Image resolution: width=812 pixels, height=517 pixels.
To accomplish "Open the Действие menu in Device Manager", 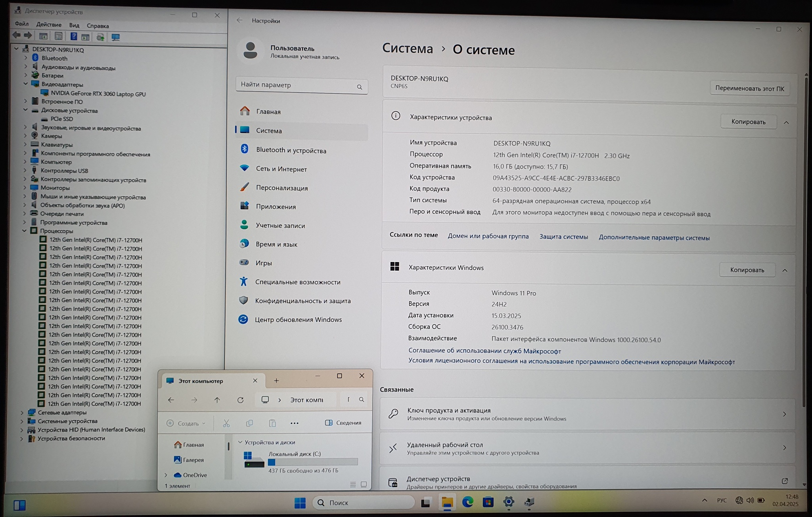I will 49,25.
